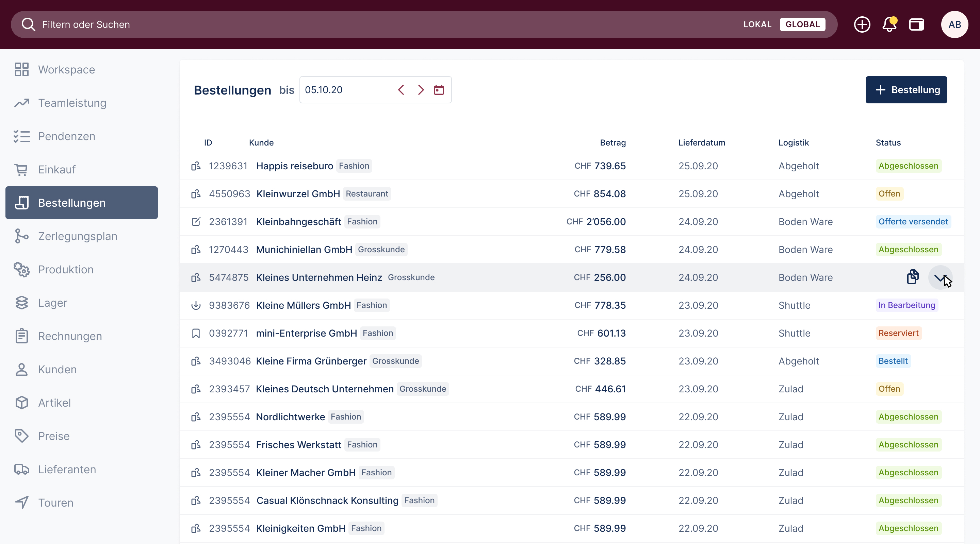Open Teamleistung in sidebar
The image size is (980, 544).
[81, 103]
